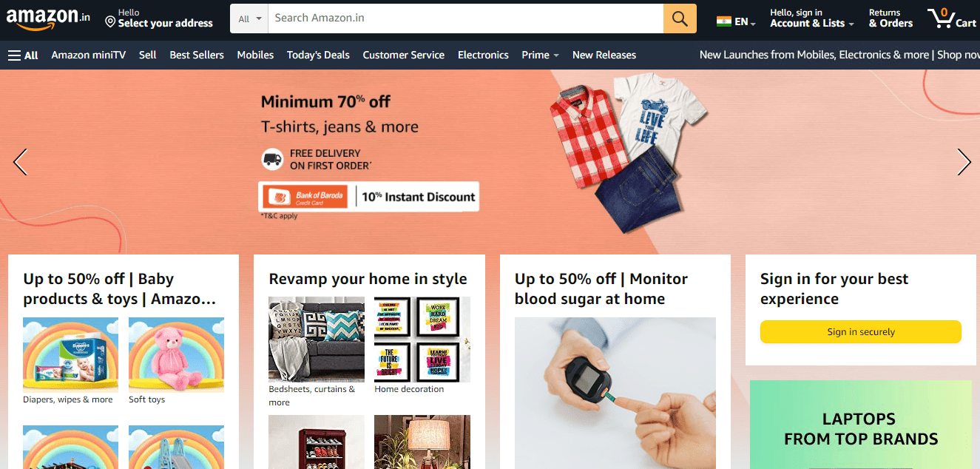Select Best Sellers in navigation bar
Screen dimensions: 980x469
point(197,55)
